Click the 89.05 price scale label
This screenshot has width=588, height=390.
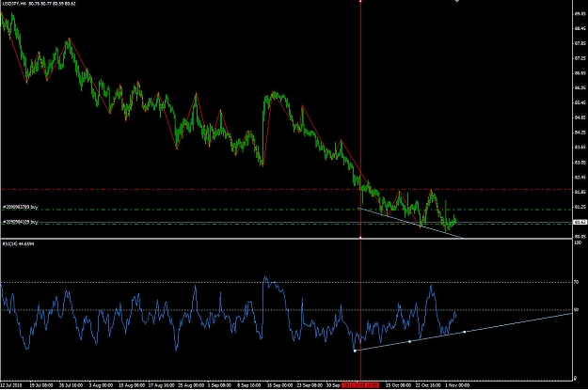pyautogui.click(x=580, y=14)
